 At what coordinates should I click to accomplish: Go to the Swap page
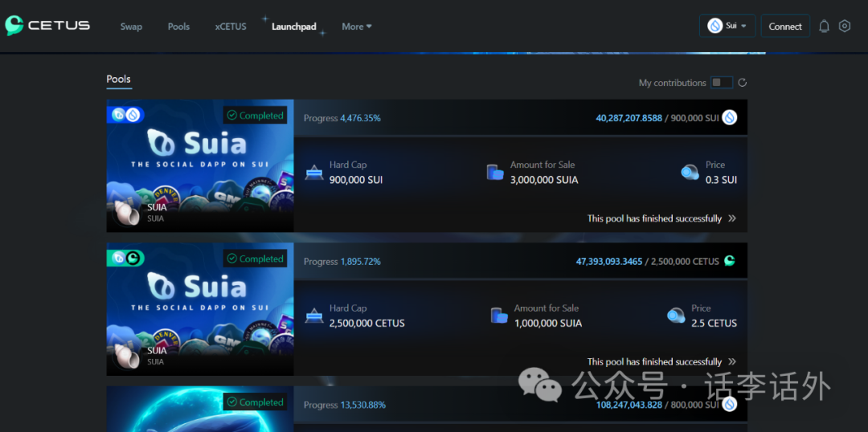coord(131,26)
